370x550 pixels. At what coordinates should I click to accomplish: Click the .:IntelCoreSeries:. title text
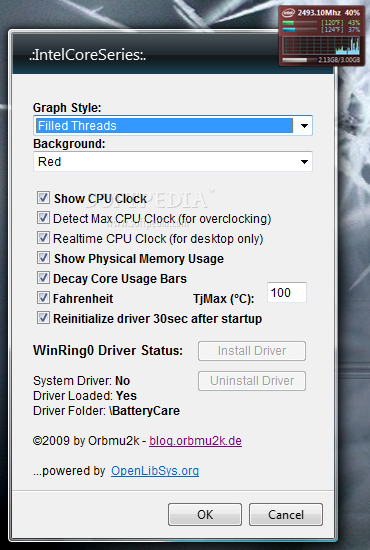click(x=87, y=55)
